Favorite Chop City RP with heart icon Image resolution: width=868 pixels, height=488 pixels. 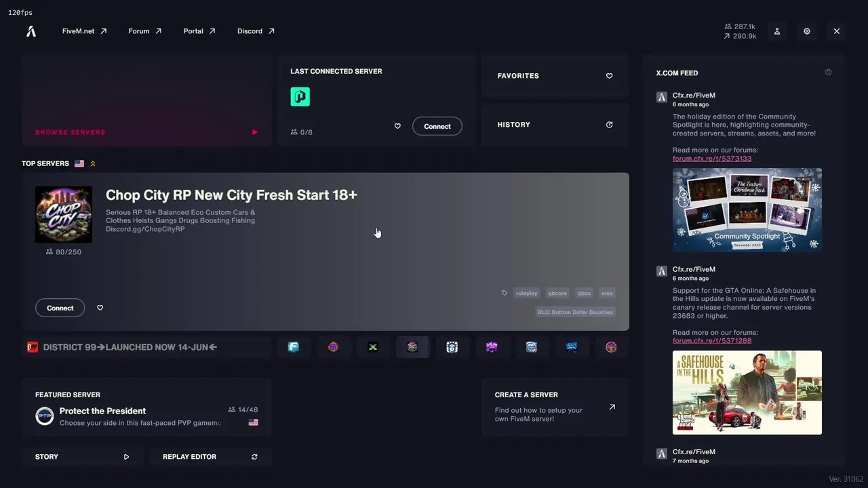click(x=100, y=308)
